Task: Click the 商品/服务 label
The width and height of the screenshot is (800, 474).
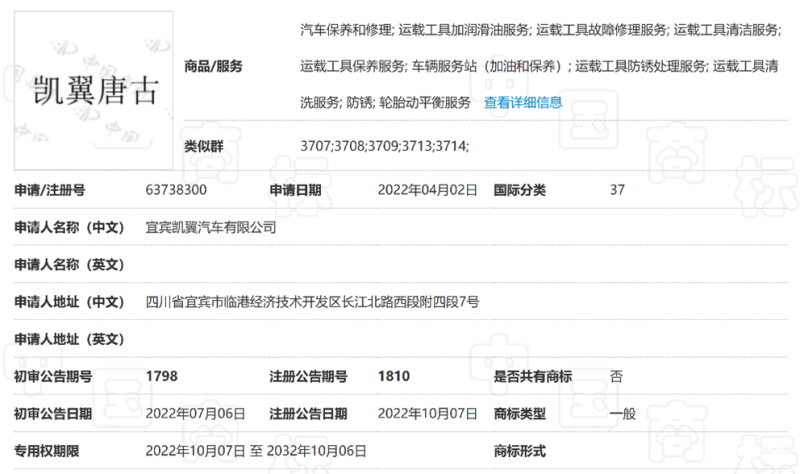Action: (213, 66)
